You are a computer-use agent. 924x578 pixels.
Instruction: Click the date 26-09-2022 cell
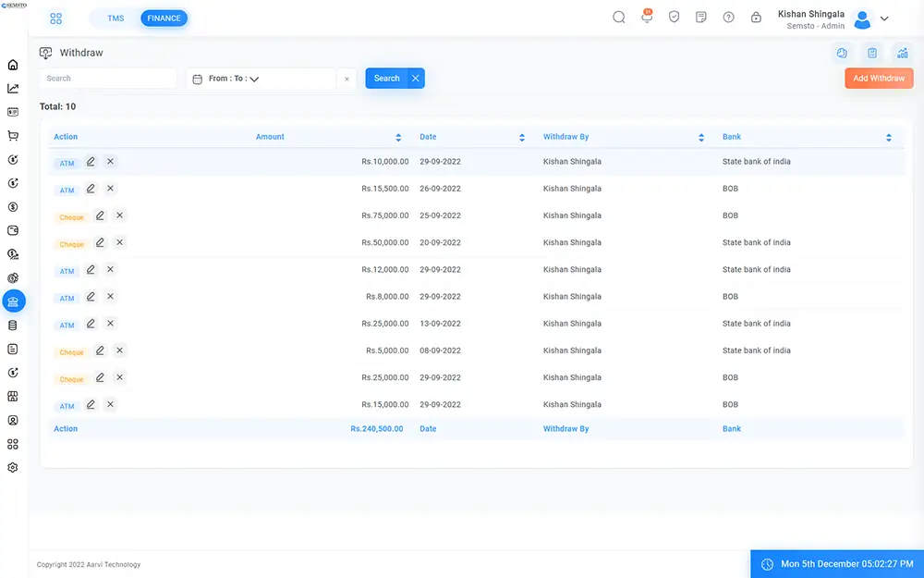tap(440, 189)
